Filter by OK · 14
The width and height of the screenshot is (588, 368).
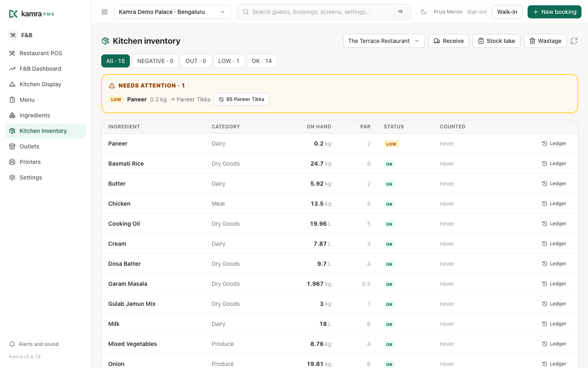click(x=262, y=61)
